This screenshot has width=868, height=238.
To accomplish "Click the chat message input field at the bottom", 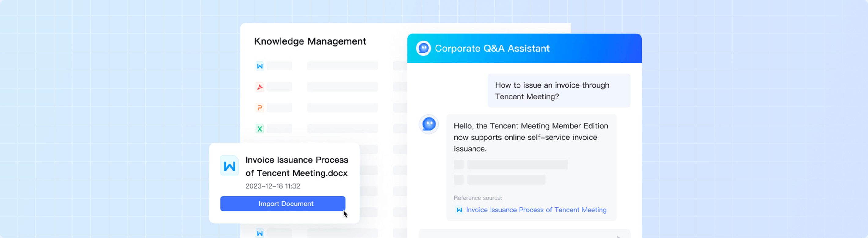I will pos(524,234).
